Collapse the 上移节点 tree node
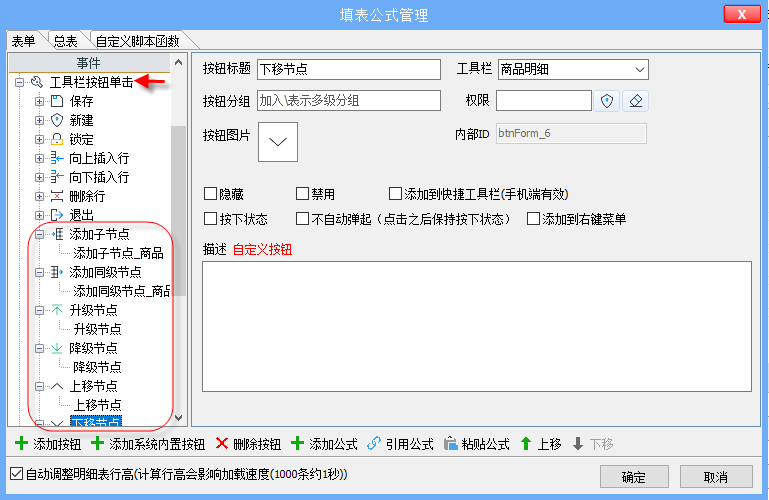This screenshot has height=500, width=769. (x=39, y=386)
